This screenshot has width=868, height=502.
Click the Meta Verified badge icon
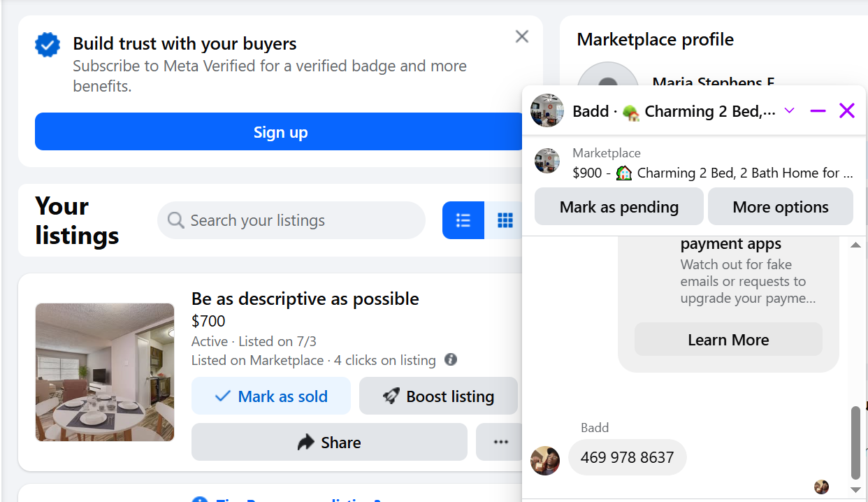click(48, 45)
